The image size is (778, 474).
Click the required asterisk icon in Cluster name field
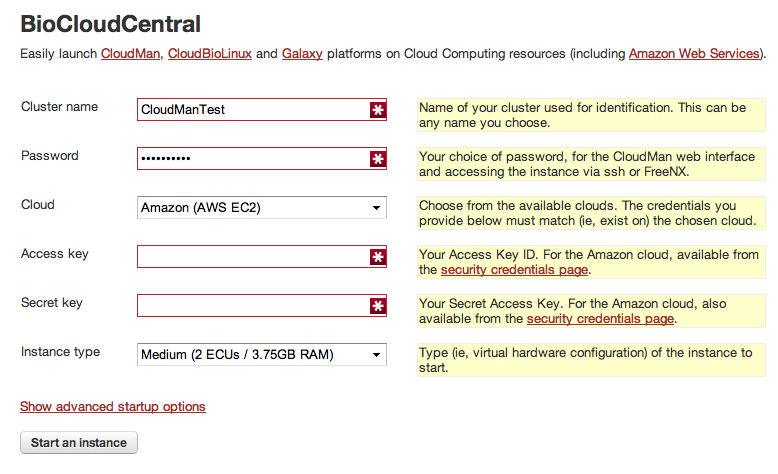pyautogui.click(x=378, y=110)
